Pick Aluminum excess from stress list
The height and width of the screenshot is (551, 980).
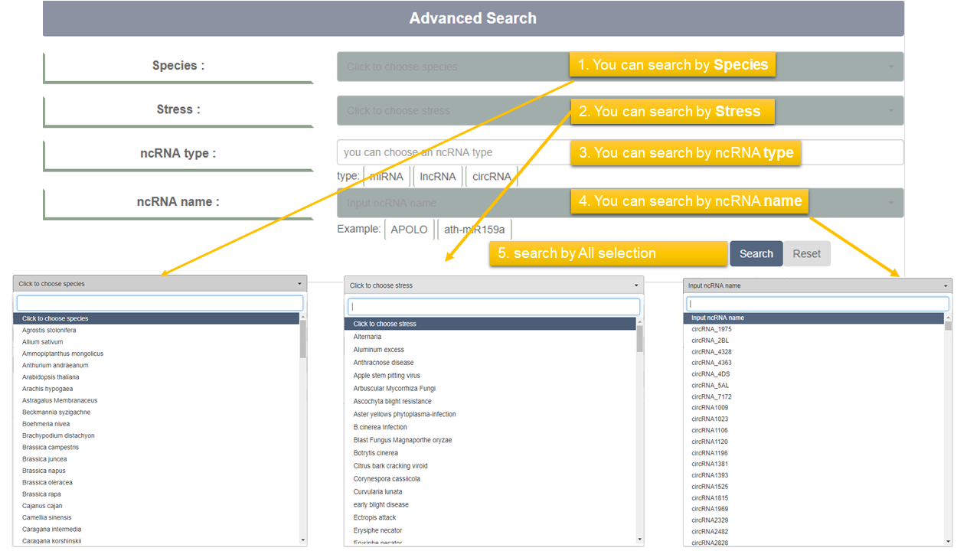click(x=378, y=350)
